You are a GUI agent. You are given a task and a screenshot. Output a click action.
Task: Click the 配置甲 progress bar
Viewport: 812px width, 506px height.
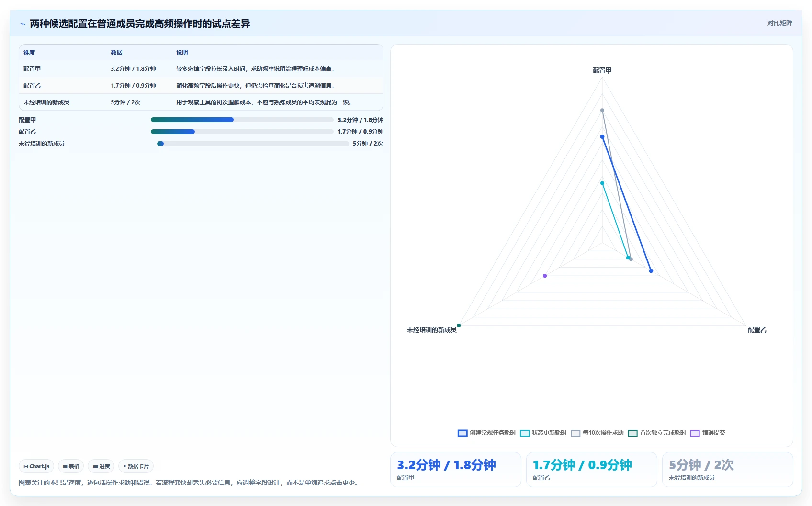[242, 120]
